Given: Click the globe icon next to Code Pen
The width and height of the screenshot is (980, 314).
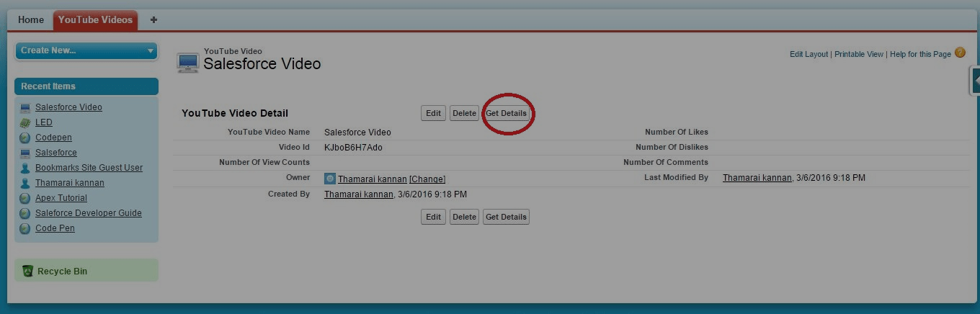Looking at the screenshot, I should click(x=25, y=228).
